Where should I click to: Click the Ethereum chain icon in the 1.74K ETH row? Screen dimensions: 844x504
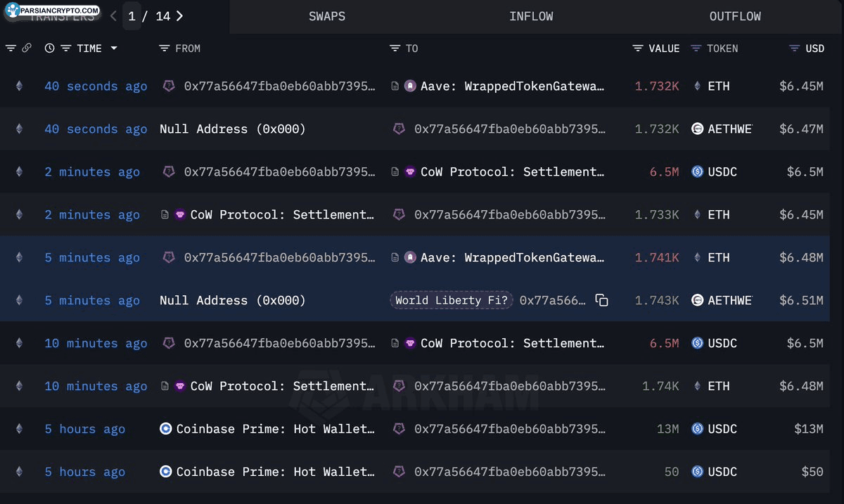19,386
